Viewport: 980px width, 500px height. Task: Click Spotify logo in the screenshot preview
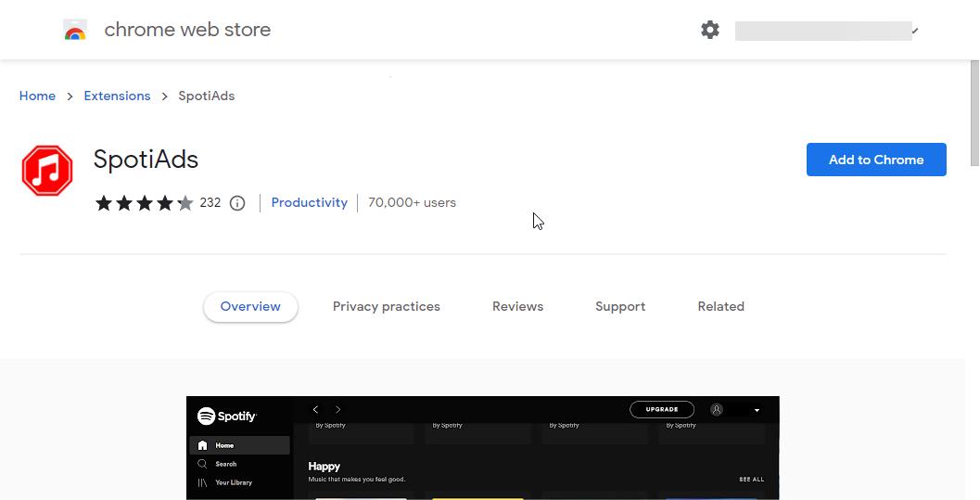(x=227, y=416)
